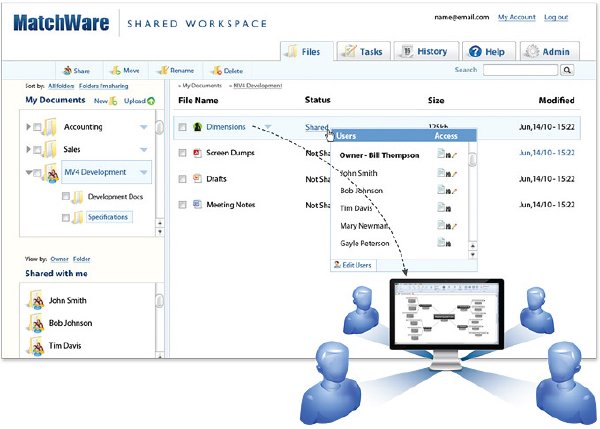Screen dimensions: 600x429
Task: Open MV4 Development dropdown arrow
Action: [x=143, y=173]
